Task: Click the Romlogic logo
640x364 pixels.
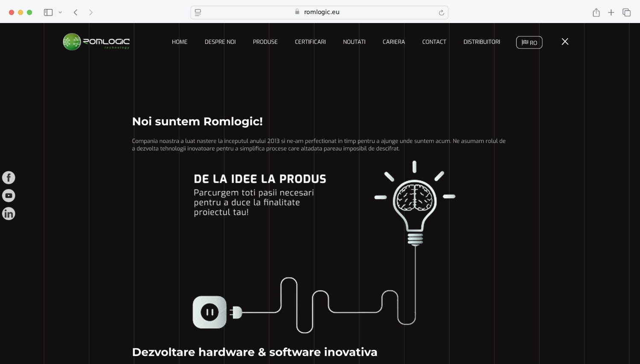Action: [96, 42]
